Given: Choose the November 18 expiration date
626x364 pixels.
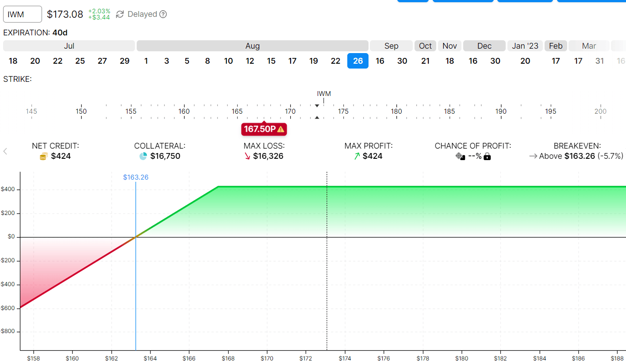Looking at the screenshot, I should (x=449, y=61).
